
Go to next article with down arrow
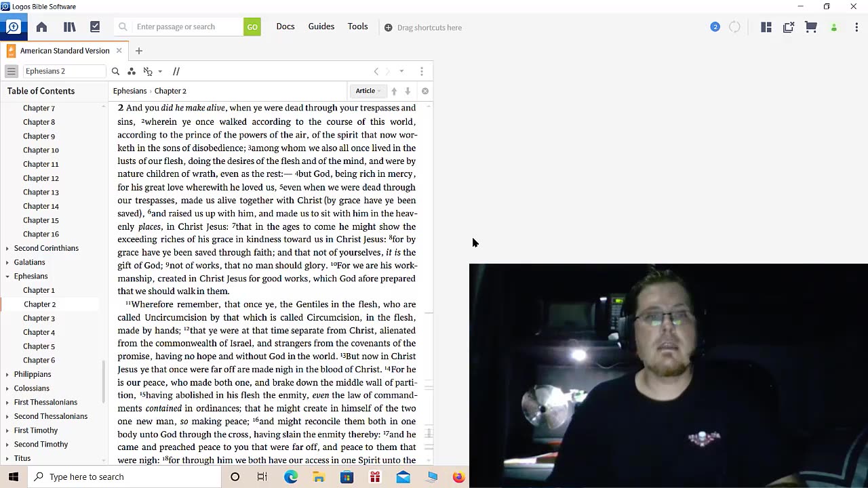tap(408, 91)
